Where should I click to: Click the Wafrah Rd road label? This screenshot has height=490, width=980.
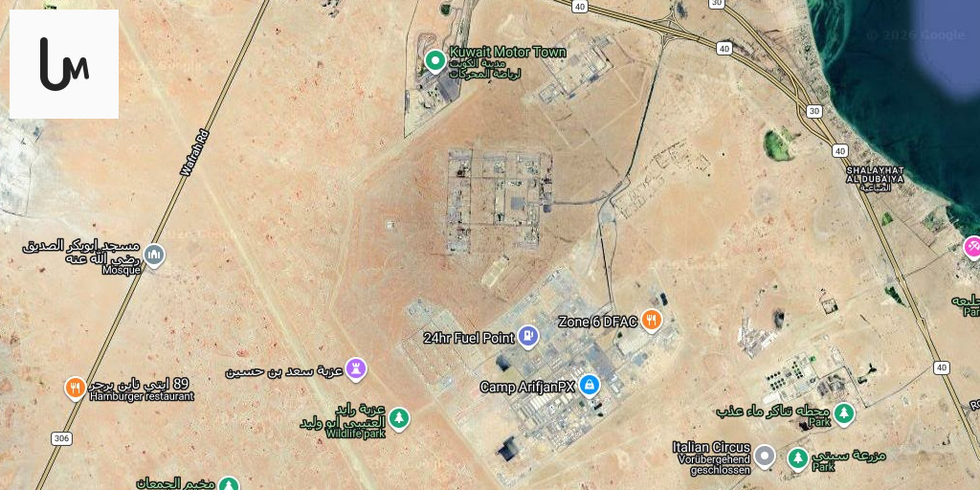(195, 153)
